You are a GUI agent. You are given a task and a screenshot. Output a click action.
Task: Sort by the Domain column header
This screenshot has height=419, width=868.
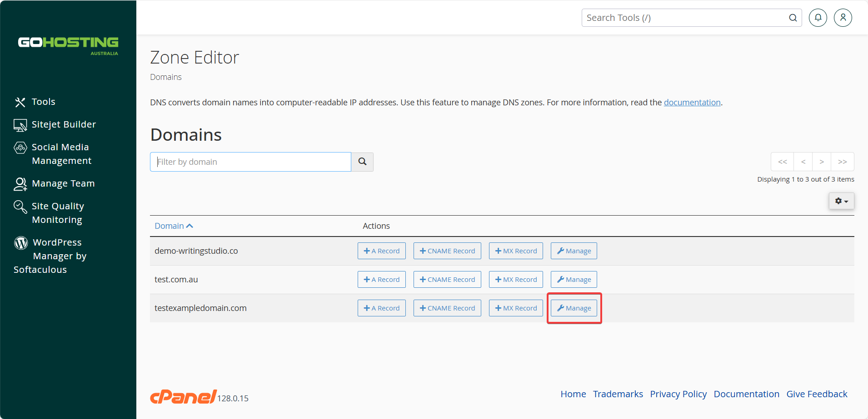coord(174,226)
